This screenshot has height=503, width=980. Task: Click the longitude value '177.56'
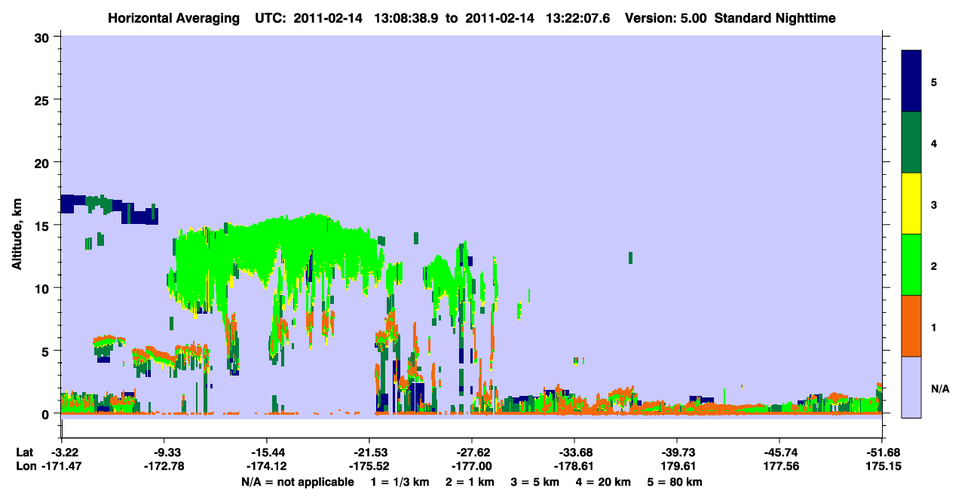tap(779, 467)
